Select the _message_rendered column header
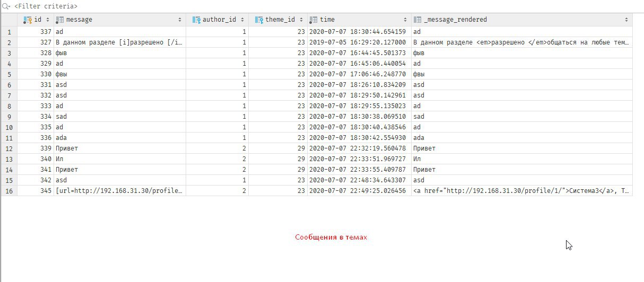 (522, 20)
